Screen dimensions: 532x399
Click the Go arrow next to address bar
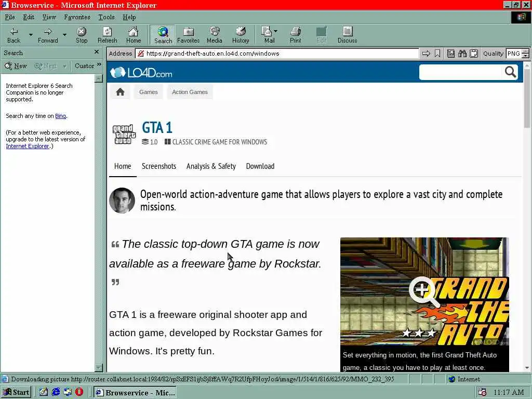426,54
